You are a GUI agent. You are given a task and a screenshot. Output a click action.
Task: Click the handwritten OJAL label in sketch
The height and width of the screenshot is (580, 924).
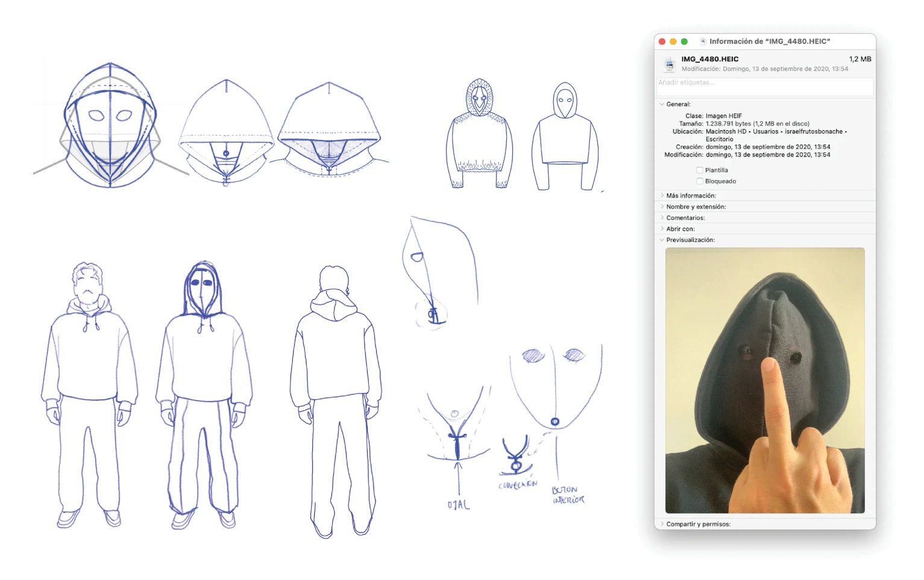tap(459, 505)
